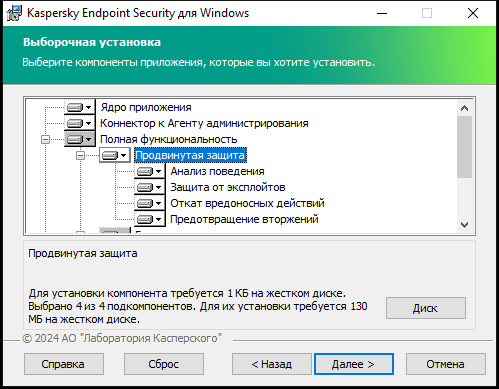Go forward with Далее button
This screenshot has width=499, height=389.
[354, 364]
